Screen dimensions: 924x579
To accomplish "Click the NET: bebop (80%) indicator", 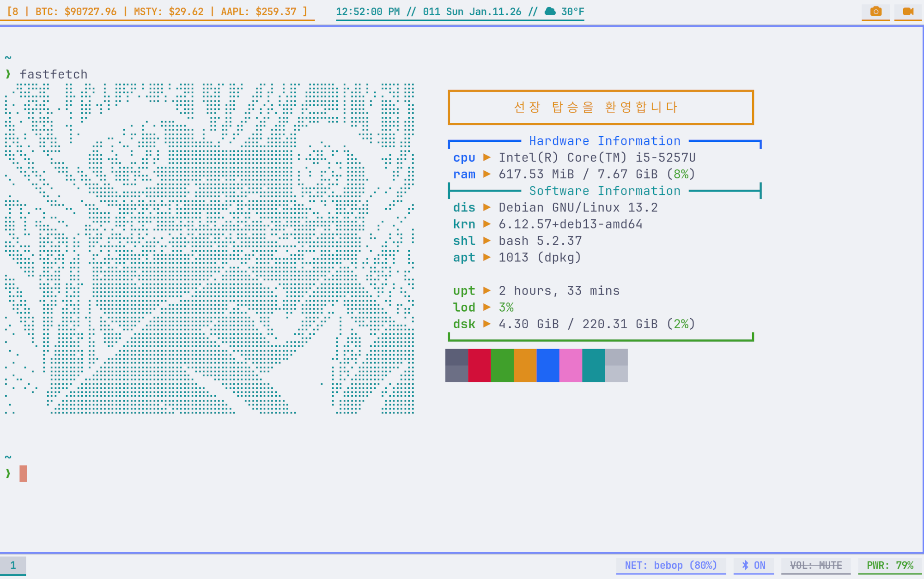I will tap(671, 565).
